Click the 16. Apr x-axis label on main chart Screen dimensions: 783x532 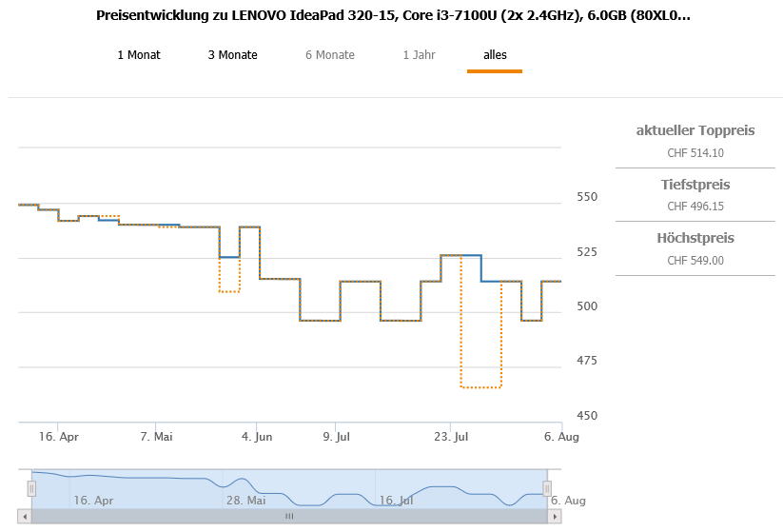pyautogui.click(x=57, y=437)
